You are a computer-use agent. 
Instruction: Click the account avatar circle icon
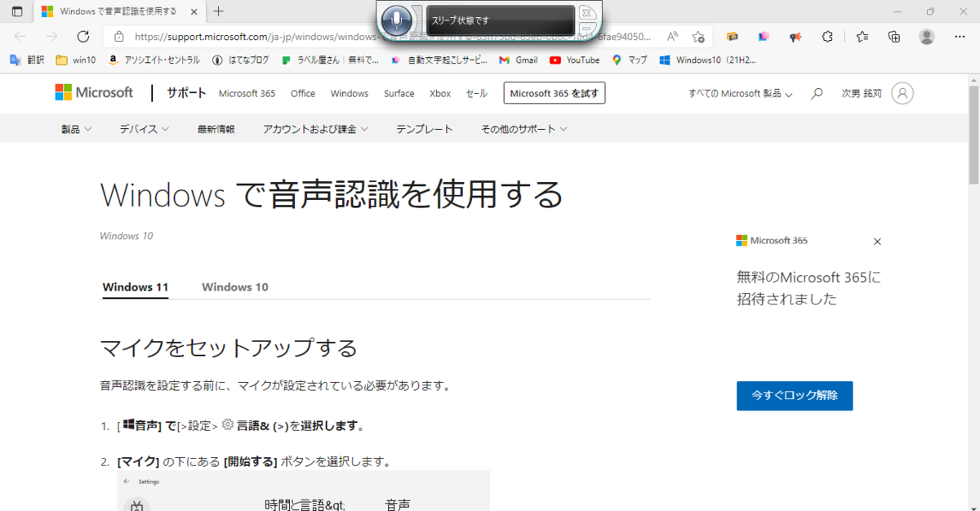(x=902, y=93)
